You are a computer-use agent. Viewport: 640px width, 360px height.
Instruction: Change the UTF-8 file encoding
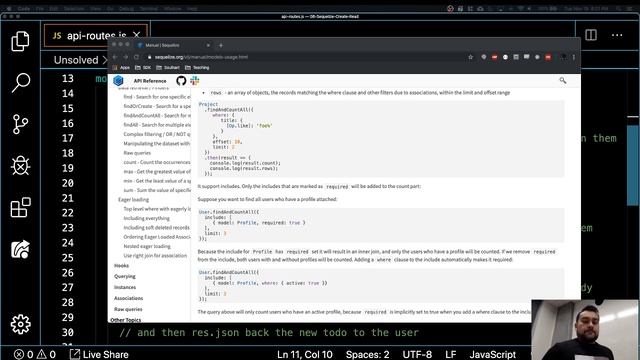(417, 354)
